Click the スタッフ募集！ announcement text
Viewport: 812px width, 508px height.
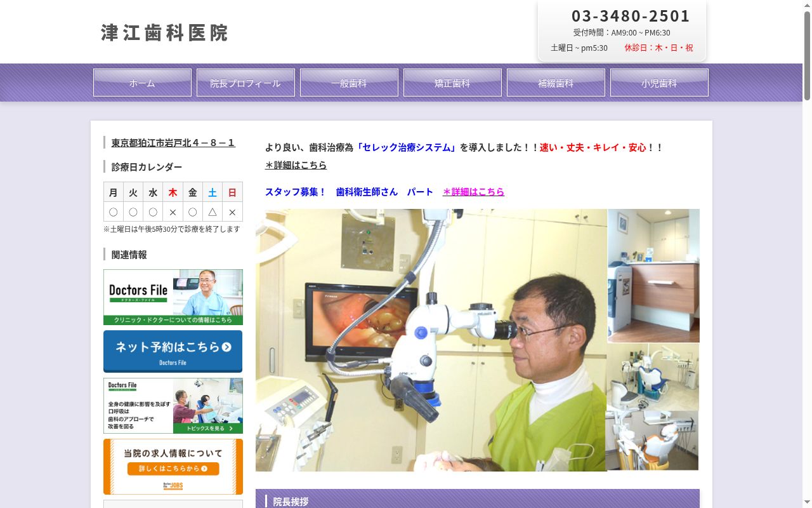point(296,192)
